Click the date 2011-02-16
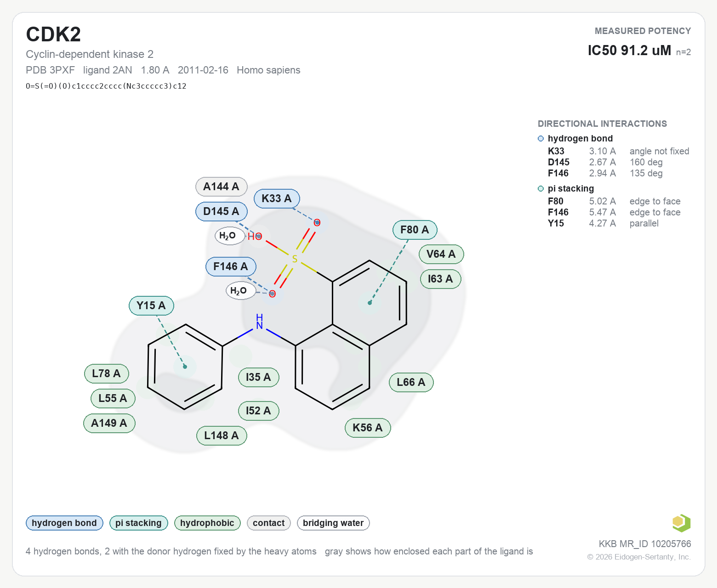The height and width of the screenshot is (588, 717). click(x=203, y=70)
